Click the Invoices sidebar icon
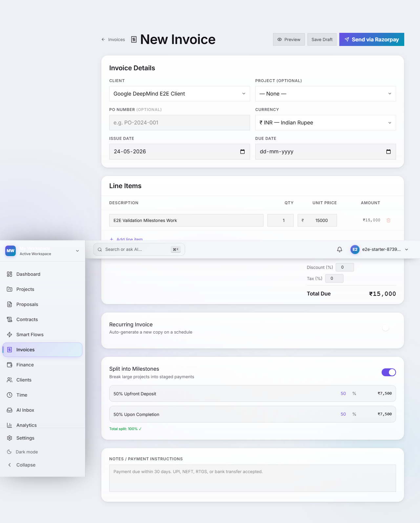Image resolution: width=420 pixels, height=523 pixels. coord(10,350)
